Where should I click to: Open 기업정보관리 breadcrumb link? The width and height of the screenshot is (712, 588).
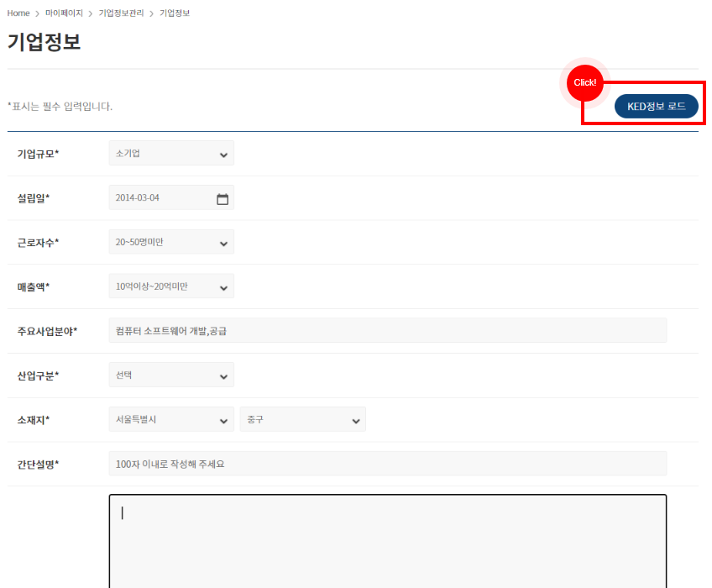pyautogui.click(x=121, y=13)
